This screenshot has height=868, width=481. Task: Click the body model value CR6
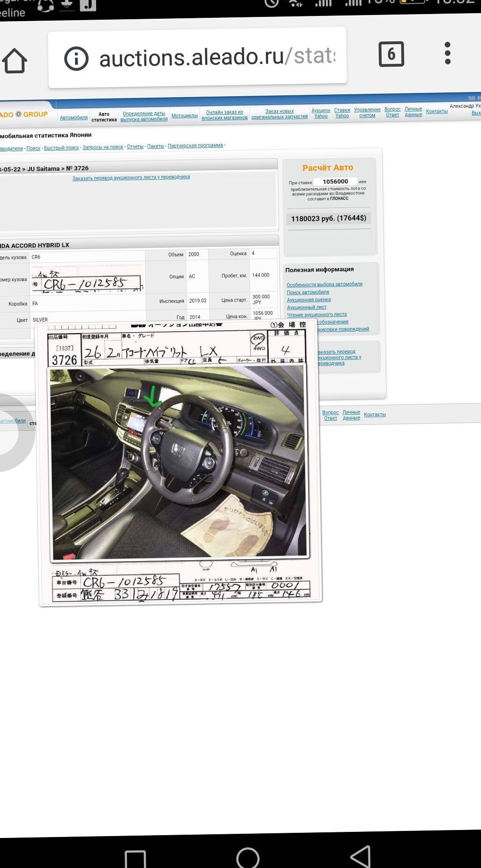pos(36,257)
